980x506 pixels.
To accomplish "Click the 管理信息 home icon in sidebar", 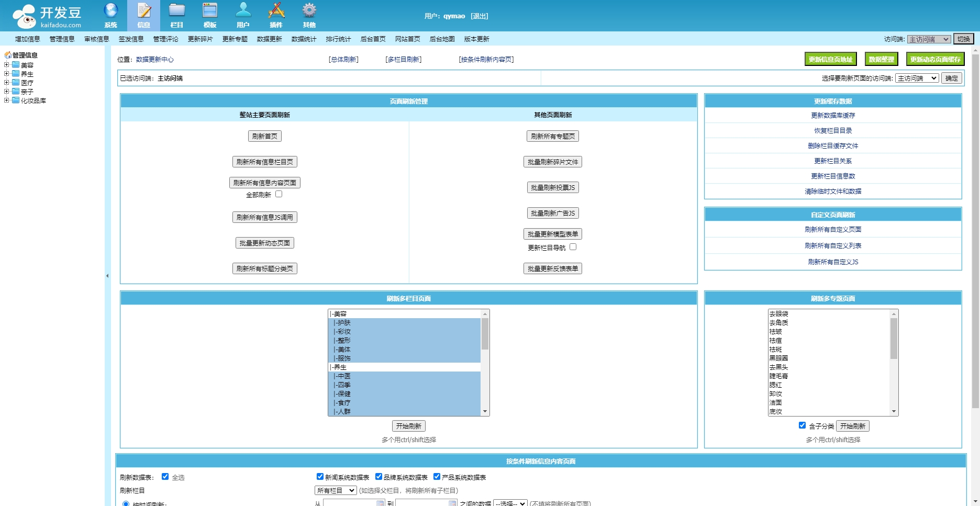I will pyautogui.click(x=8, y=55).
